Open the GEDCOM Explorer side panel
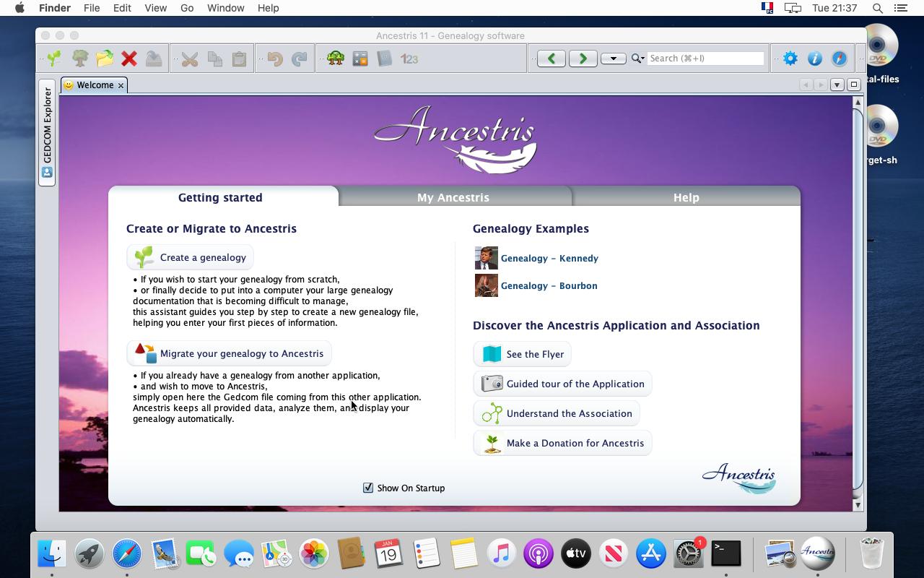 [x=47, y=132]
